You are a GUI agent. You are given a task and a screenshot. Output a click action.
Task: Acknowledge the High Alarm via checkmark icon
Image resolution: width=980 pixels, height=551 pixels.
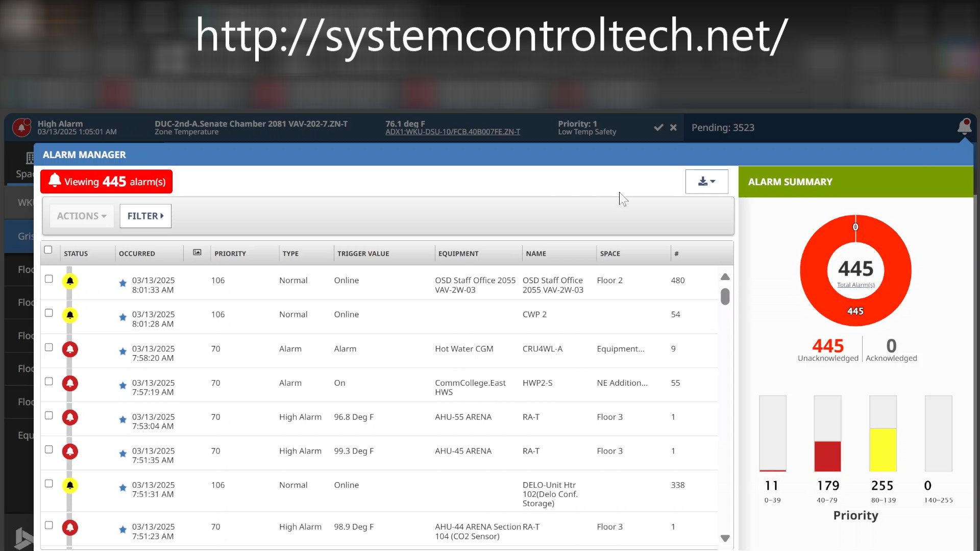click(x=657, y=128)
